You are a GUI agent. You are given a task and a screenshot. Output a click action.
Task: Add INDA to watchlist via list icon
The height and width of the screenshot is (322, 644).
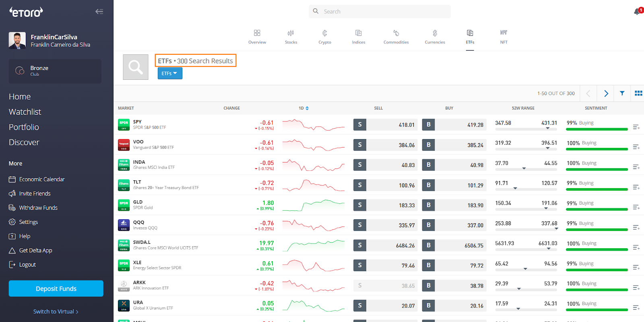(x=636, y=167)
